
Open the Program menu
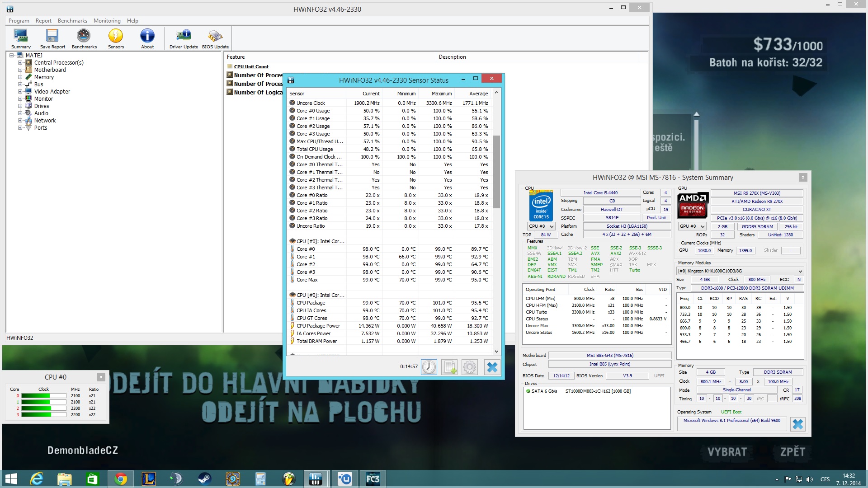pyautogui.click(x=19, y=21)
